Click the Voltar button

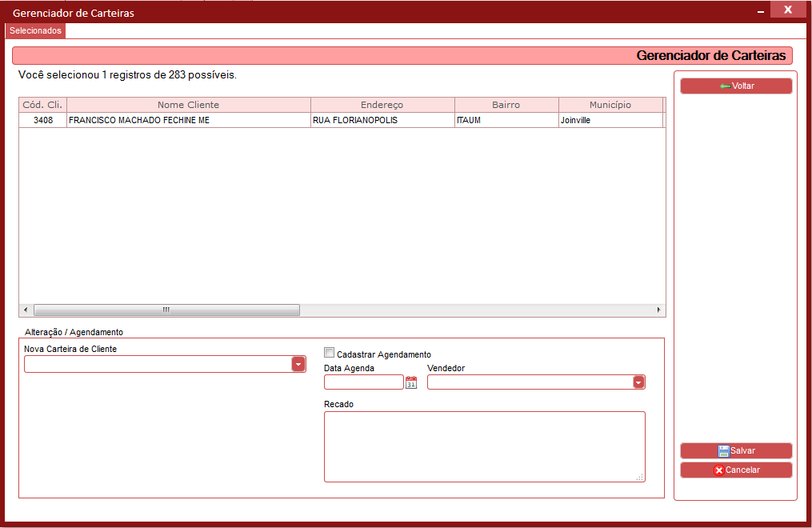pyautogui.click(x=736, y=86)
